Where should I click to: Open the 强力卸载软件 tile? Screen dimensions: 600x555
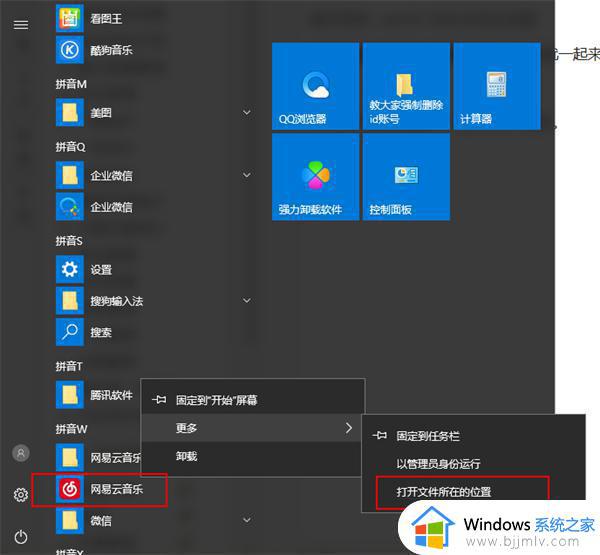(316, 177)
